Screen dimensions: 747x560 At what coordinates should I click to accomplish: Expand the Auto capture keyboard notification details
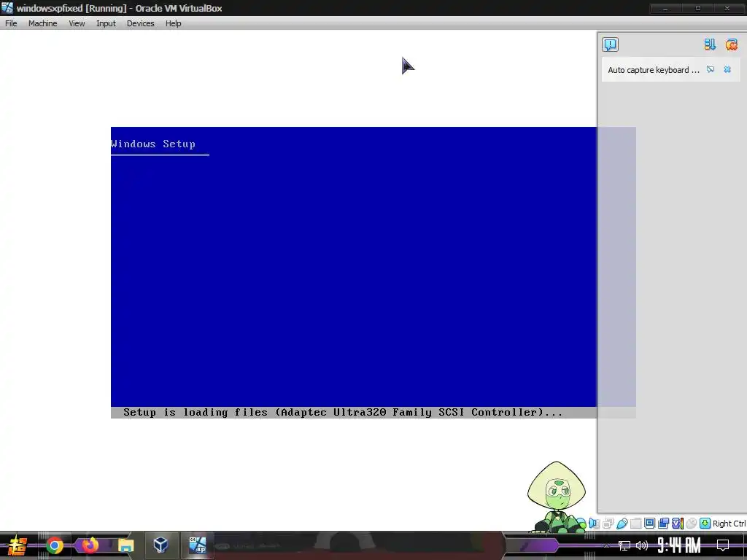coord(711,69)
